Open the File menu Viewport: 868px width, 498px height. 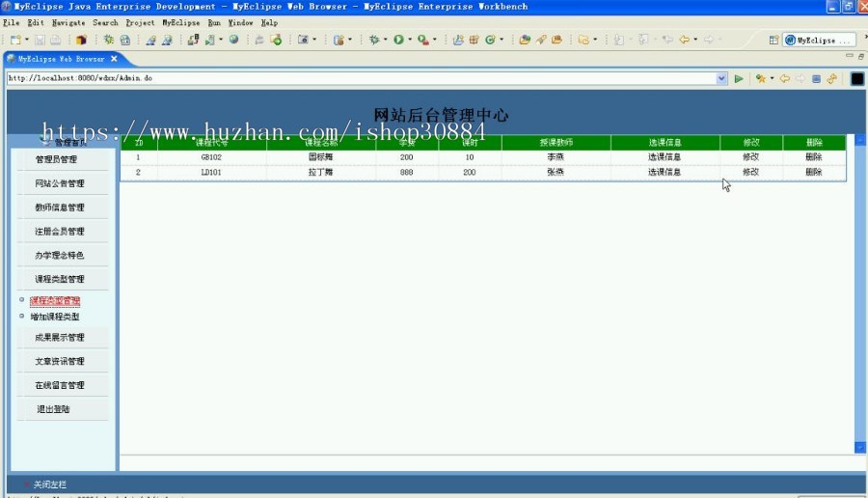[x=11, y=23]
